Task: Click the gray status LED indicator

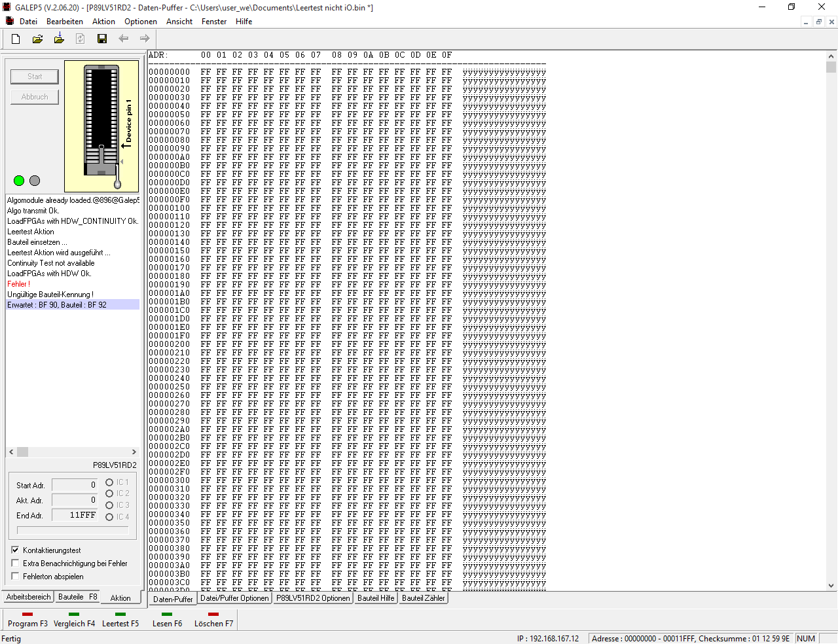Action: click(x=35, y=181)
